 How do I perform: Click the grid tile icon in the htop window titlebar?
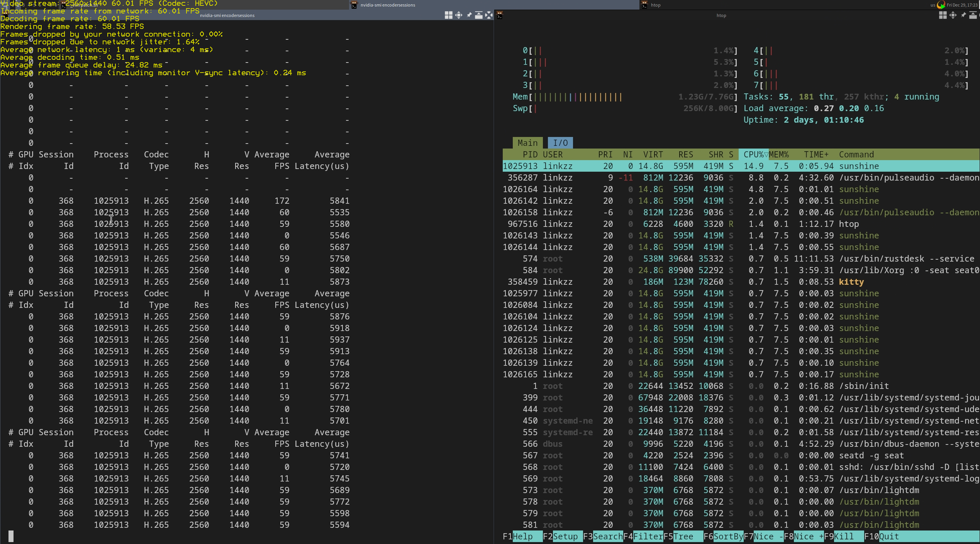click(x=943, y=15)
